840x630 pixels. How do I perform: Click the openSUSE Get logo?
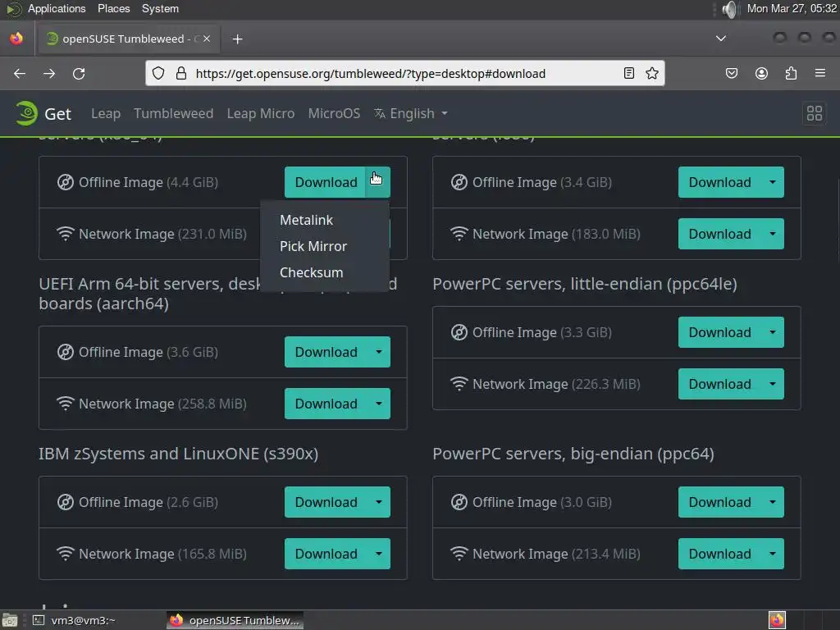coord(43,113)
